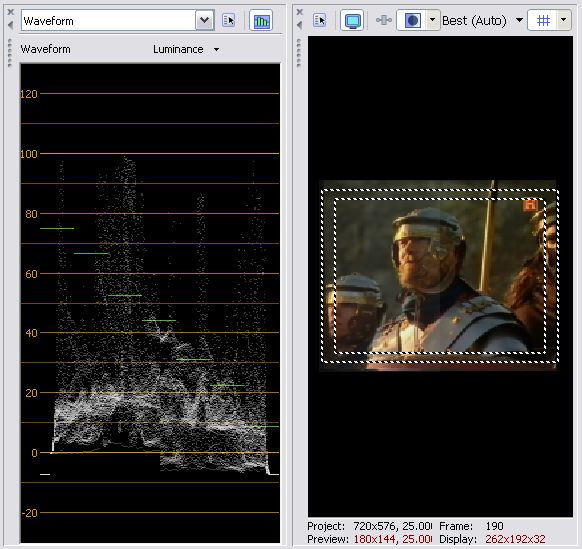Click the waveform monitor display area

(150, 303)
